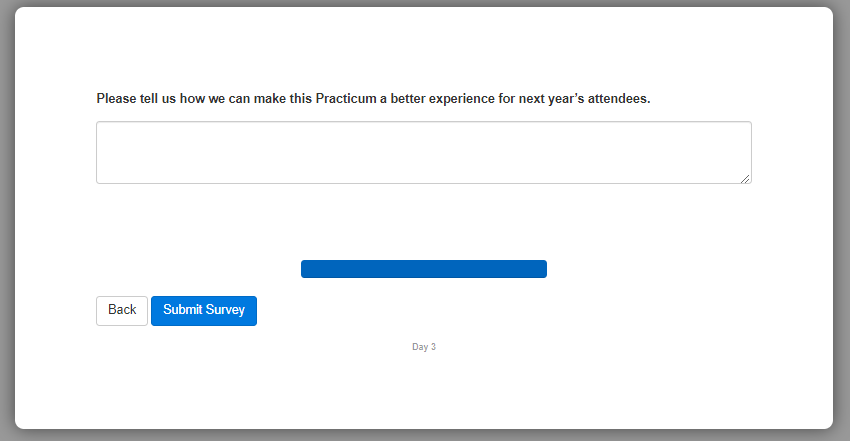Click inside the empty multi-line answer field
This screenshot has width=850, height=441.
[423, 153]
